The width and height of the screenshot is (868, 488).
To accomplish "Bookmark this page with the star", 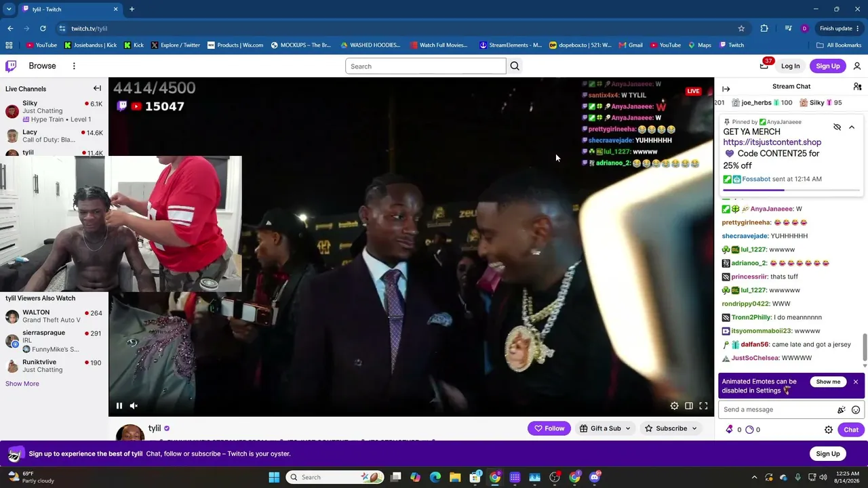I will [x=741, y=28].
